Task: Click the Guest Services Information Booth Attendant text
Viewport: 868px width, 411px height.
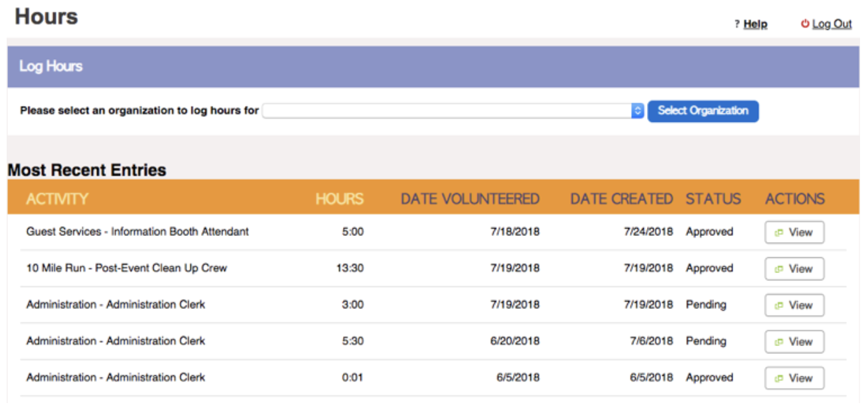Action: 137,232
